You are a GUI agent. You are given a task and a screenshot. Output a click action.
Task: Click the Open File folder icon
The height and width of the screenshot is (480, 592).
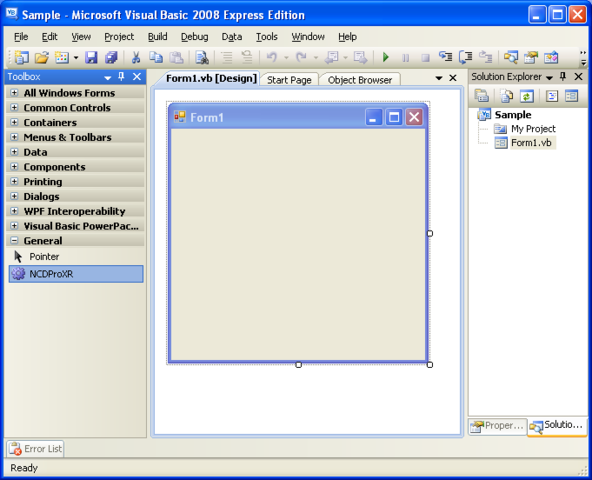tap(42, 57)
